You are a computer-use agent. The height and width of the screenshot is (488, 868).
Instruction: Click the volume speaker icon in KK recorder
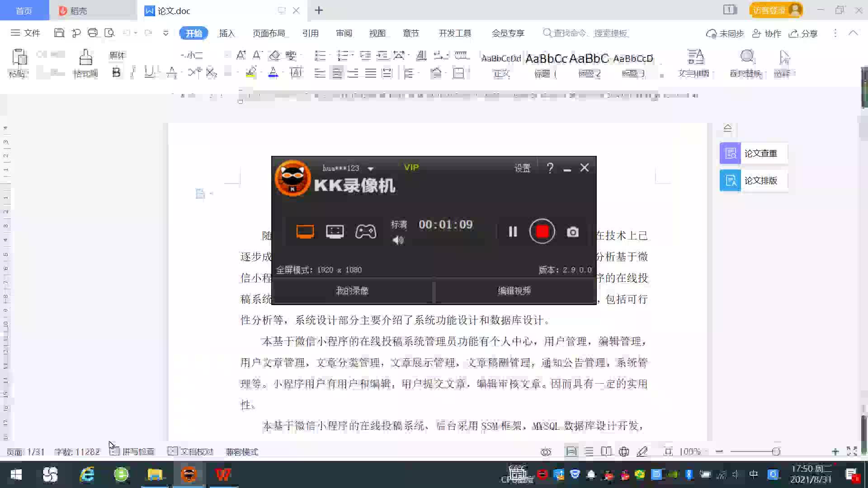(398, 240)
